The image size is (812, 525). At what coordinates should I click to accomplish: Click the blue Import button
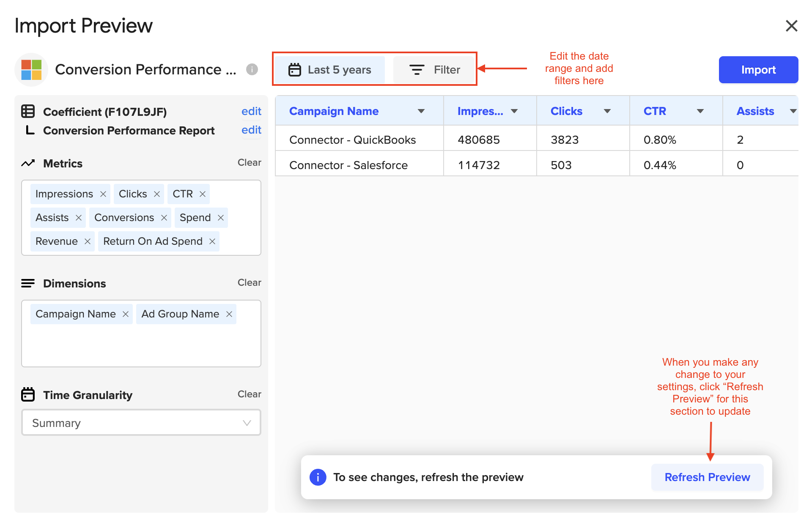(x=758, y=70)
